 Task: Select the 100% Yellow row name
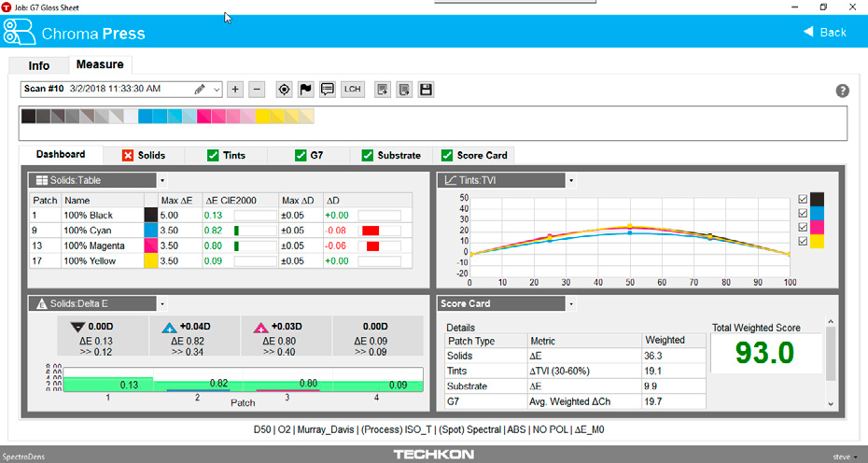90,260
